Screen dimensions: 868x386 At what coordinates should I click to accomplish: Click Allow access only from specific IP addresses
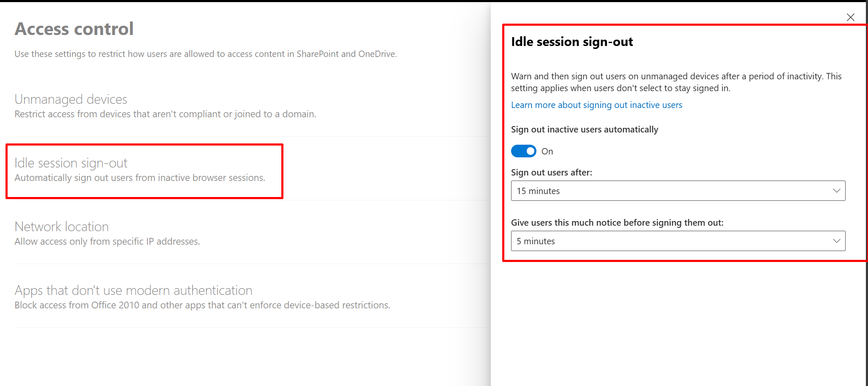[x=107, y=241]
